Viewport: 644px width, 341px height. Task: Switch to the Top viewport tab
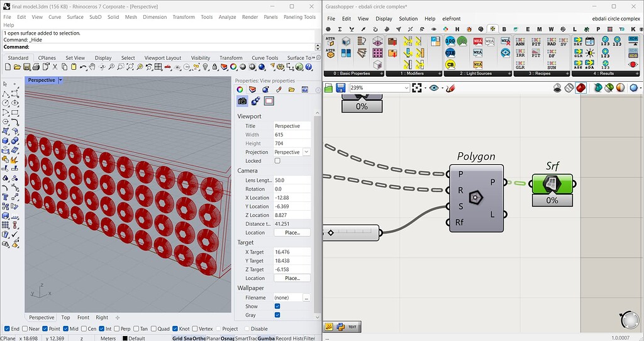(x=65, y=317)
